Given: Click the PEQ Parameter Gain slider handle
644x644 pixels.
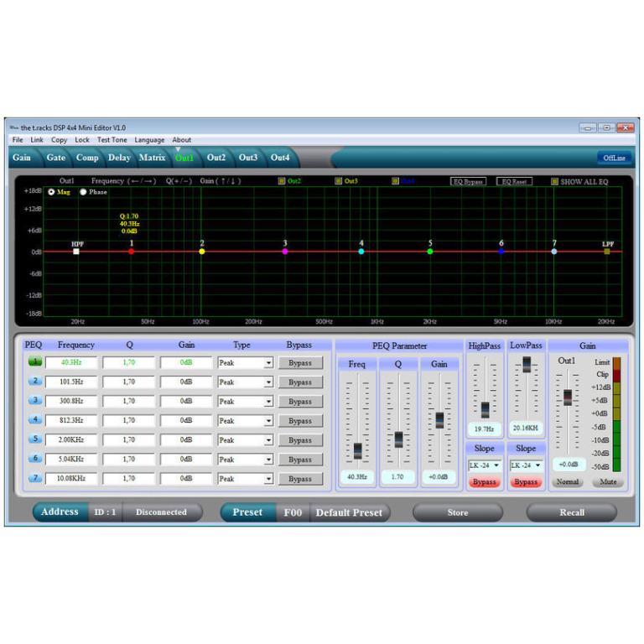Looking at the screenshot, I should pyautogui.click(x=439, y=420).
